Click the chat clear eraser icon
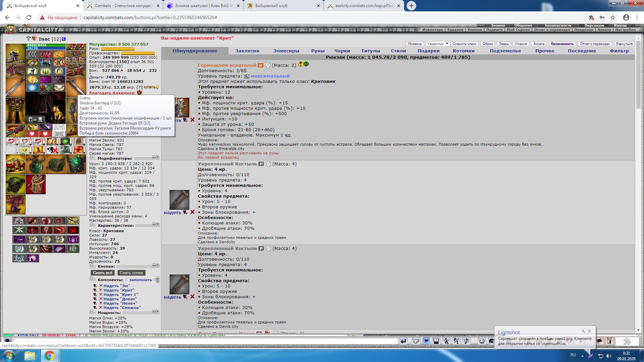The width and height of the screenshot is (644, 362). pyautogui.click(x=416, y=341)
